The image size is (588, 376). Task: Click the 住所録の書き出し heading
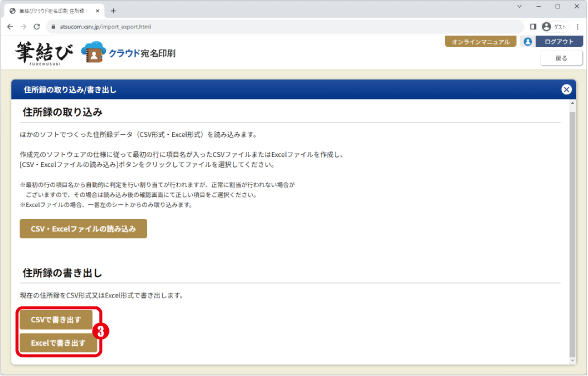pos(62,273)
